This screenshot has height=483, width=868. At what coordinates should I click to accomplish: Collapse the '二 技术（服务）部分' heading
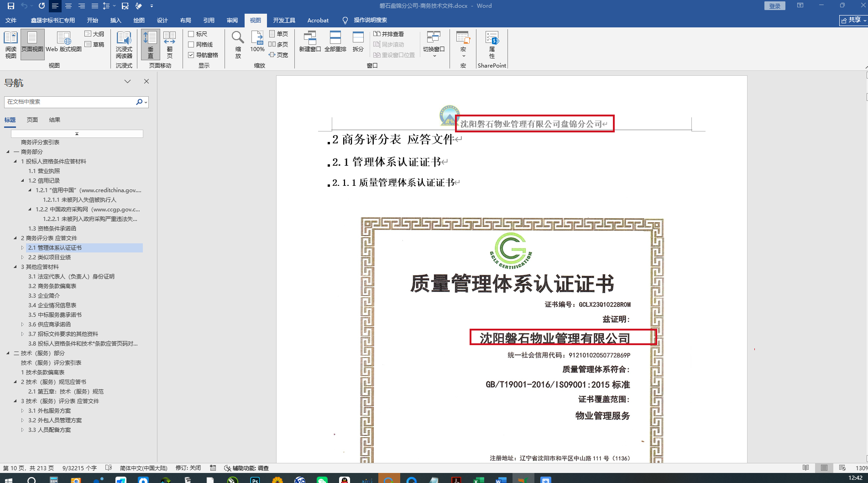click(x=8, y=353)
